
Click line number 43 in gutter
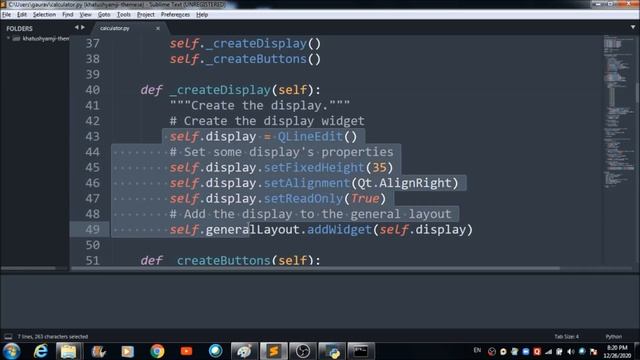point(93,136)
